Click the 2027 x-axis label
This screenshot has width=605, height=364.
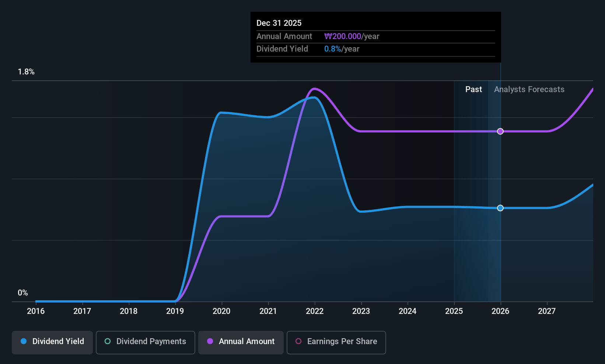tap(547, 311)
